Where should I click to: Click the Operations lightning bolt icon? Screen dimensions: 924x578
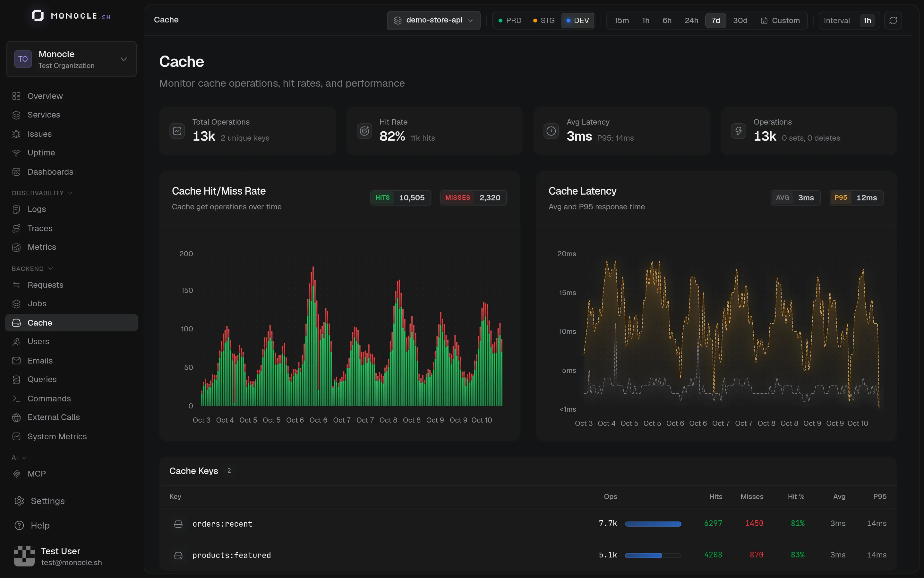[738, 131]
